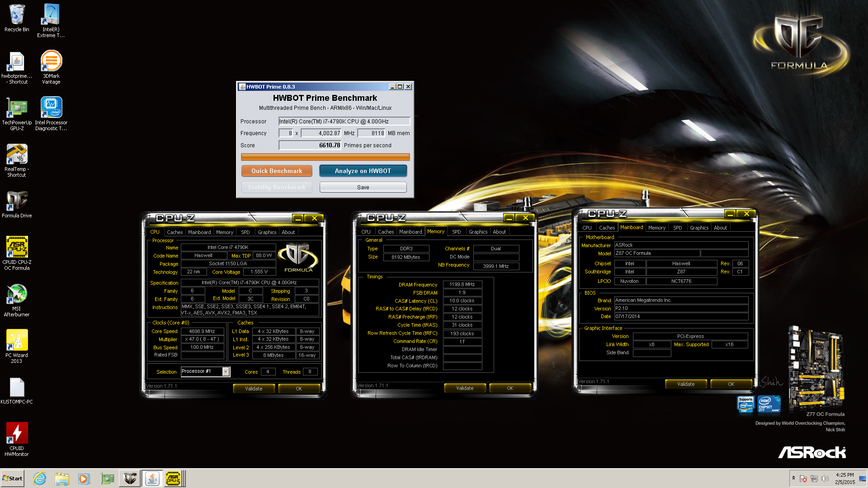868x488 pixels.
Task: Click the Processor name field in HWBOT Prime
Action: click(x=344, y=121)
